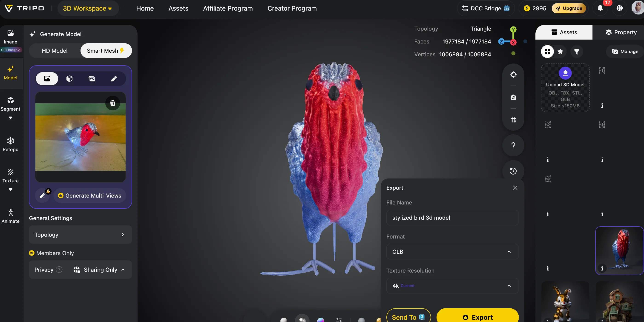This screenshot has height=322, width=644.
Task: Show favorites with the star icon
Action: coord(560,52)
